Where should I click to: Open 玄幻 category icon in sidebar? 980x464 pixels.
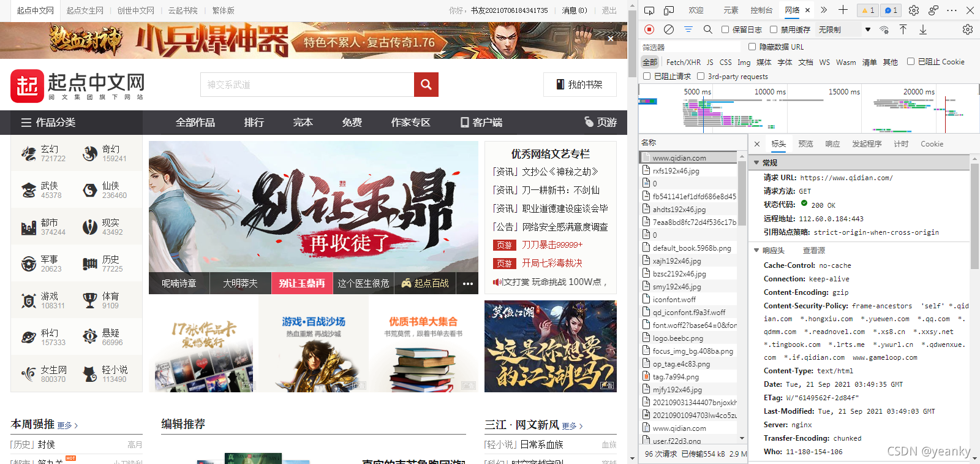point(29,153)
